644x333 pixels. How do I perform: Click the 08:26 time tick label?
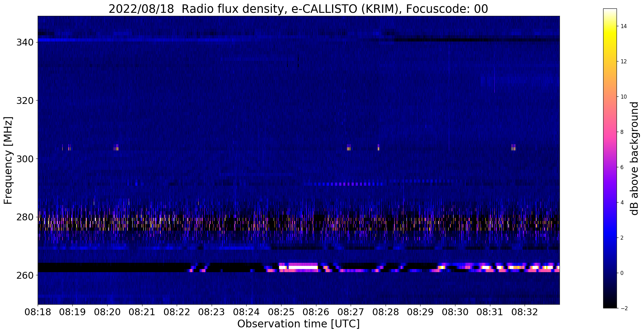click(x=316, y=312)
